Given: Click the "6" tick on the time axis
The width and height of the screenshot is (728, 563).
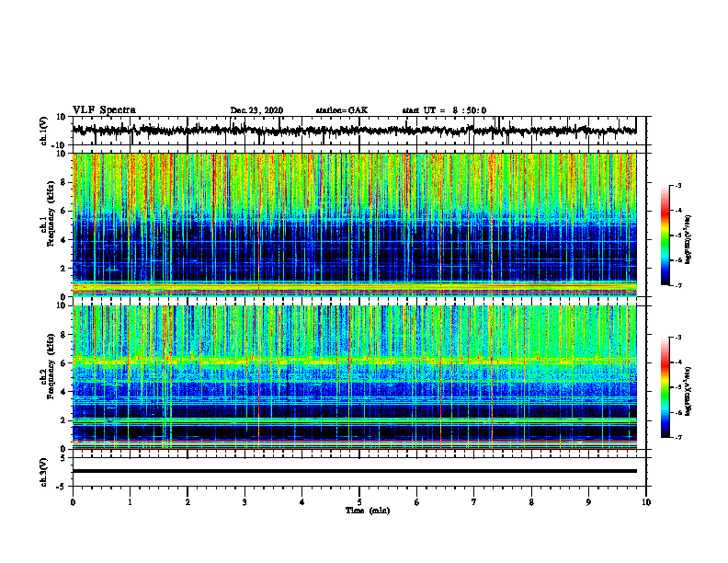Looking at the screenshot, I should tap(417, 502).
